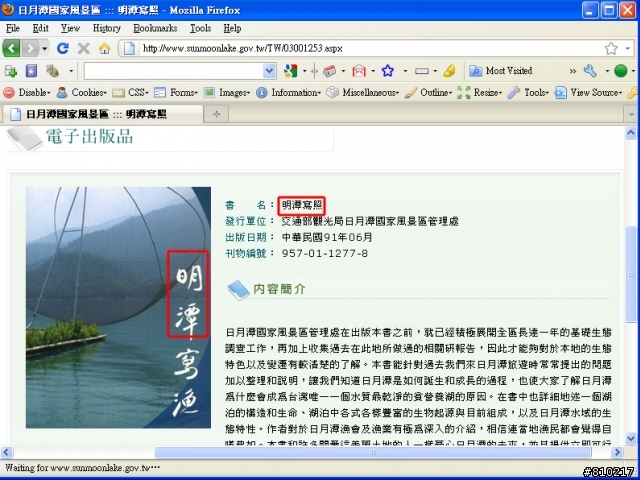
Task: Open the Disable menu in the developer toolbar
Action: click(x=27, y=93)
